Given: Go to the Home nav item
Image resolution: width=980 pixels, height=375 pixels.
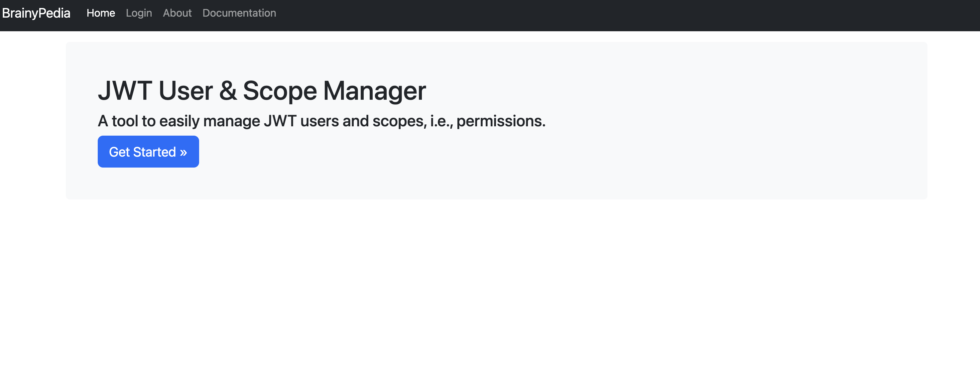Looking at the screenshot, I should pos(101,13).
